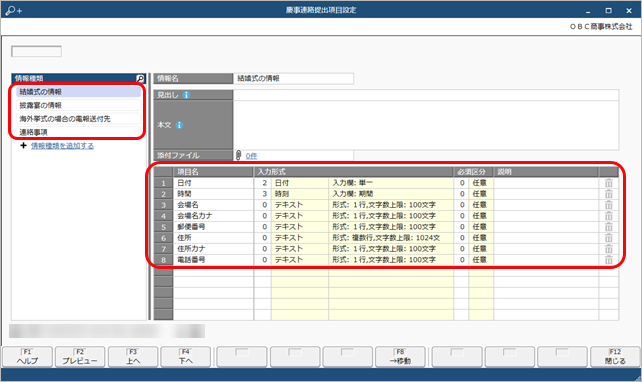The height and width of the screenshot is (382, 642).
Task: Click 形式: 複数行 cell in 住所 row
Action: point(391,238)
